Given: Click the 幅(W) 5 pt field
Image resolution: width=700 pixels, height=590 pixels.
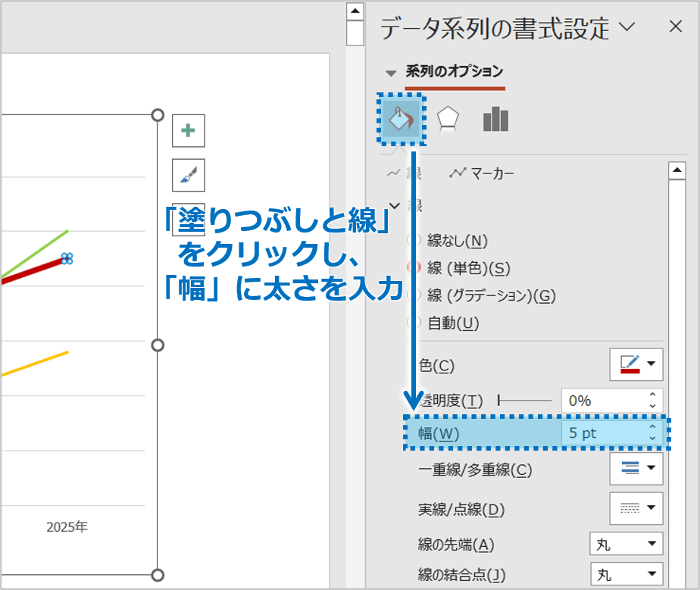Looking at the screenshot, I should click(x=602, y=433).
